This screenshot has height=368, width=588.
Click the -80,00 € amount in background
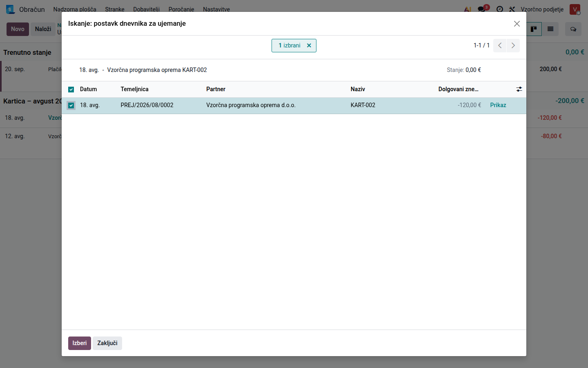[552, 136]
